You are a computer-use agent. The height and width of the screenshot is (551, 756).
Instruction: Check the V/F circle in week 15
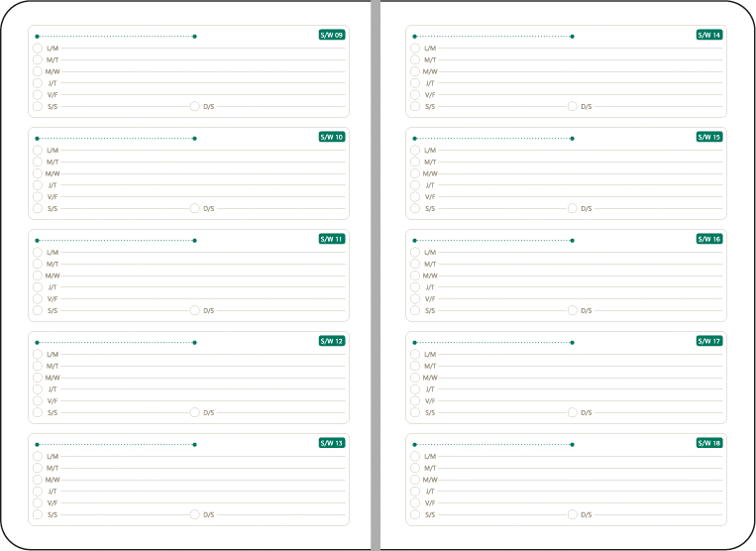pos(415,196)
